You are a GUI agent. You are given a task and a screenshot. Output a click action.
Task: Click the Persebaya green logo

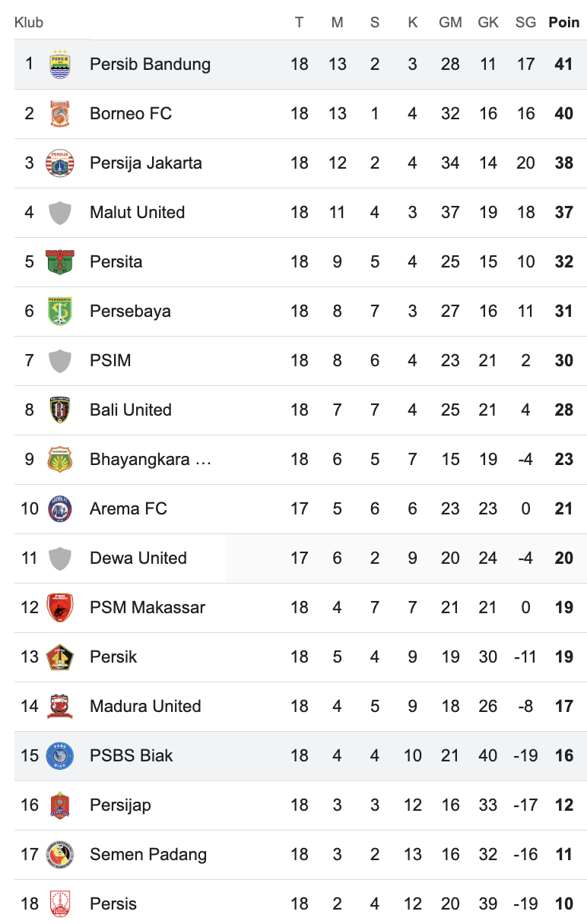(60, 311)
